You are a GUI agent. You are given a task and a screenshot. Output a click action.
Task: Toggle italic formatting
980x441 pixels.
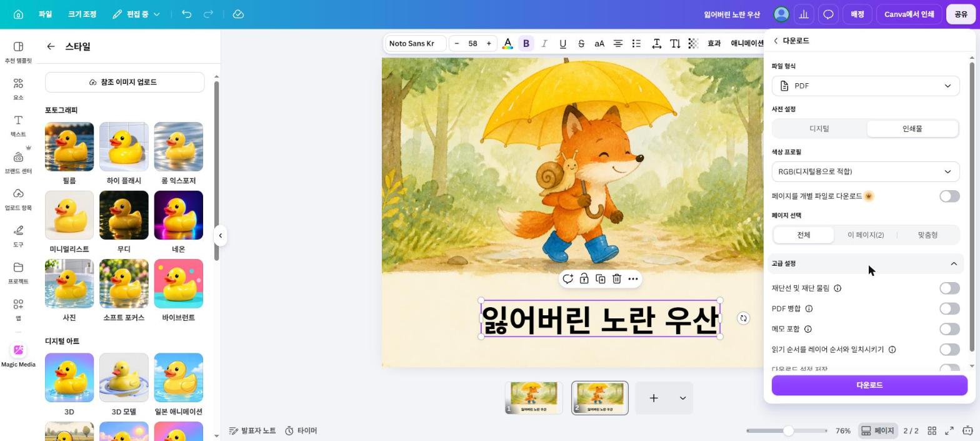pyautogui.click(x=544, y=43)
